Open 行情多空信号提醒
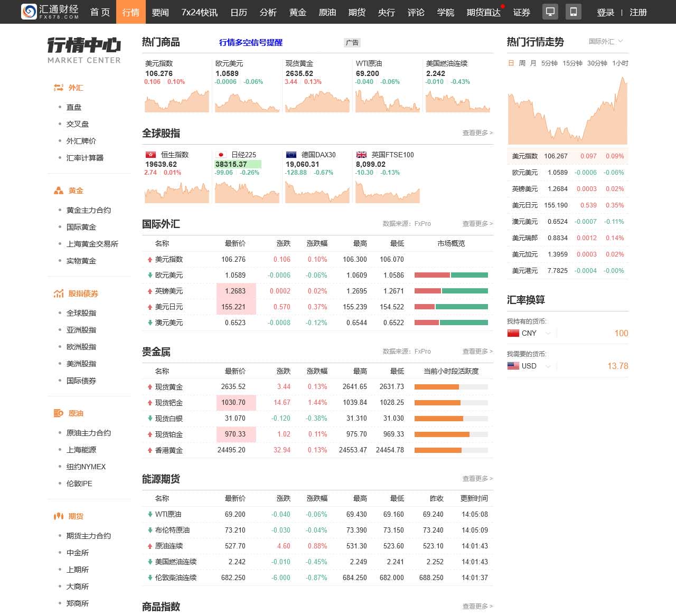The image size is (676, 616). [x=251, y=43]
